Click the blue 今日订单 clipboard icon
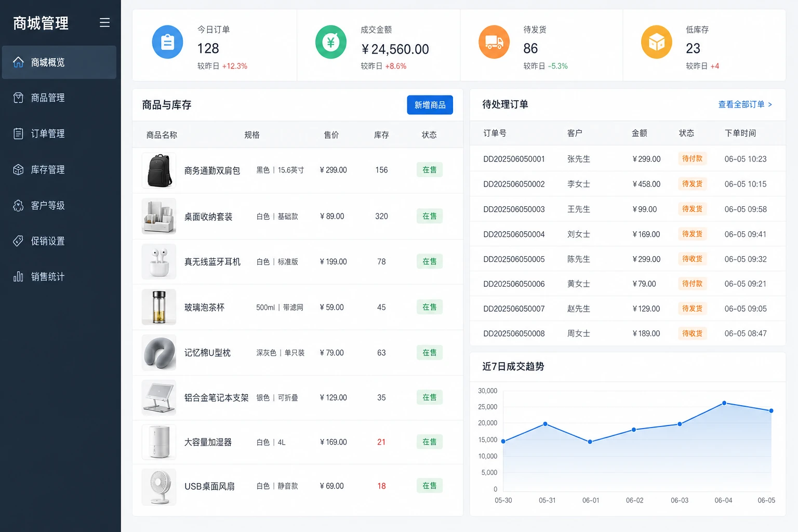This screenshot has height=532, width=798. [x=167, y=42]
